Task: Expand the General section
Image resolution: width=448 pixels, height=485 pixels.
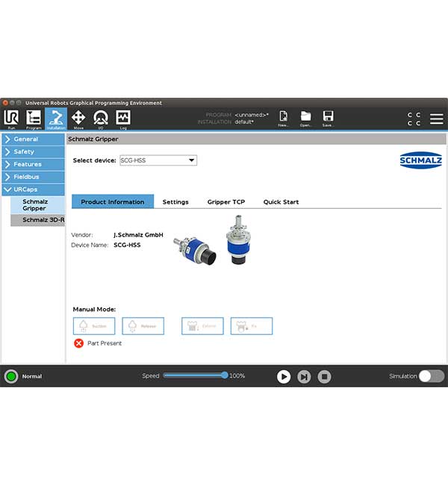Action: point(34,140)
